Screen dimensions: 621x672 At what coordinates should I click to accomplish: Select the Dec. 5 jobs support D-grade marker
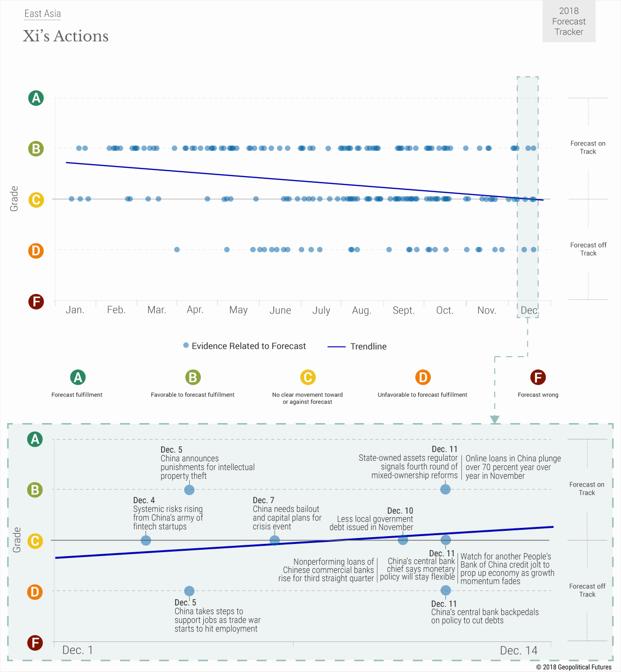pyautogui.click(x=189, y=591)
